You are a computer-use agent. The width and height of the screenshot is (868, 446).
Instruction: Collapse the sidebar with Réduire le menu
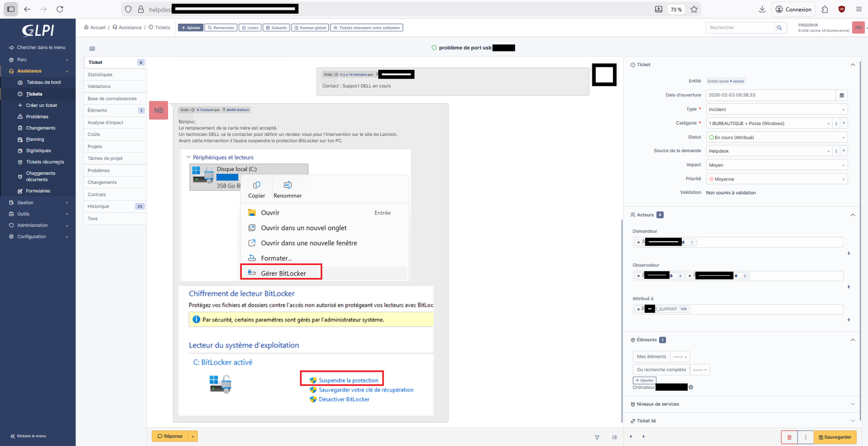[x=28, y=436]
